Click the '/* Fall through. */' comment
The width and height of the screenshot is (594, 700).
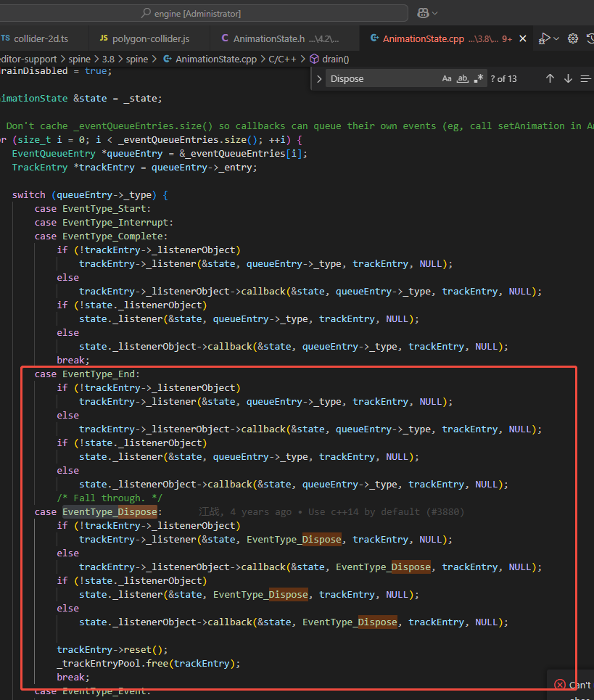(110, 498)
